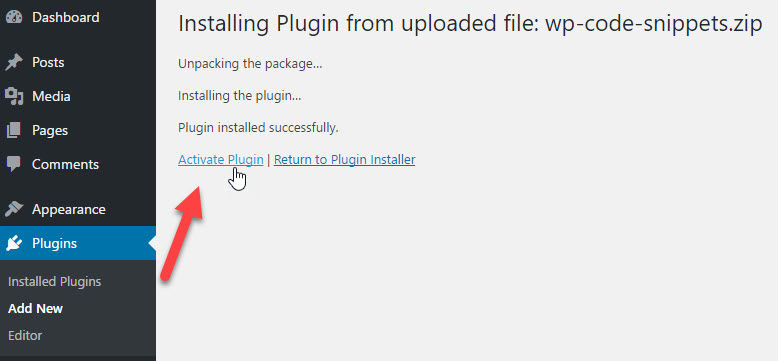Click the wp-code-snippets.zip page heading
Image resolution: width=778 pixels, height=361 pixels.
470,24
